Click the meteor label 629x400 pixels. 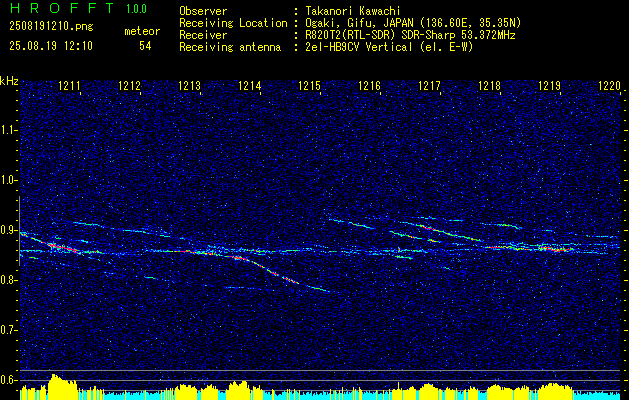[142, 31]
